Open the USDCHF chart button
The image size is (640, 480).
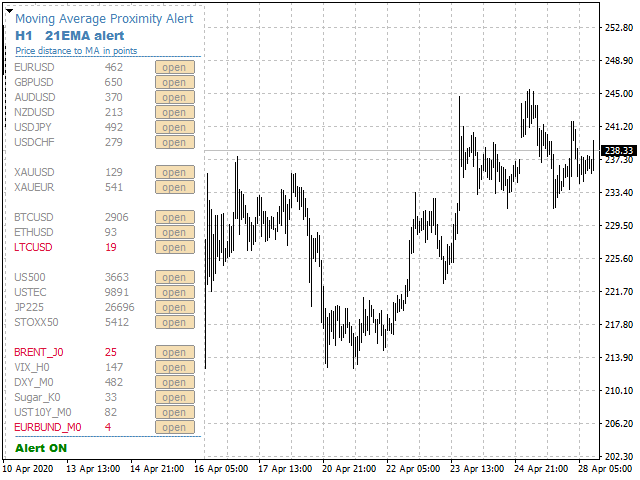point(175,142)
